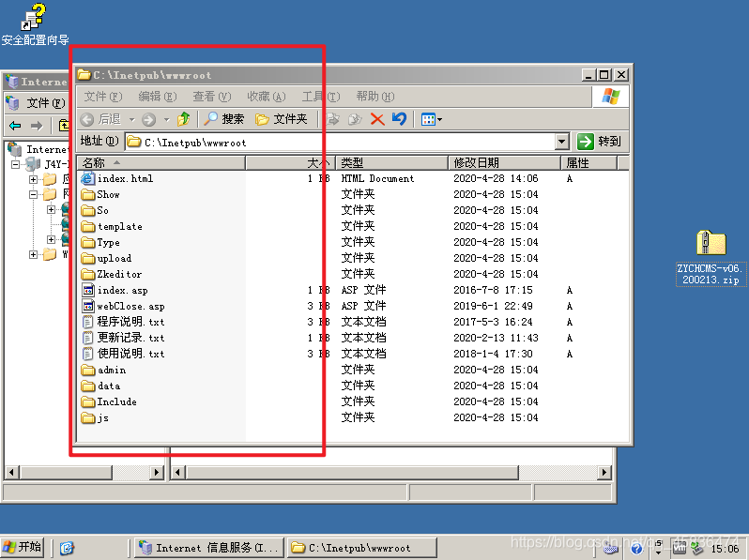
Task: Expand the address bar dropdown
Action: coord(562,142)
